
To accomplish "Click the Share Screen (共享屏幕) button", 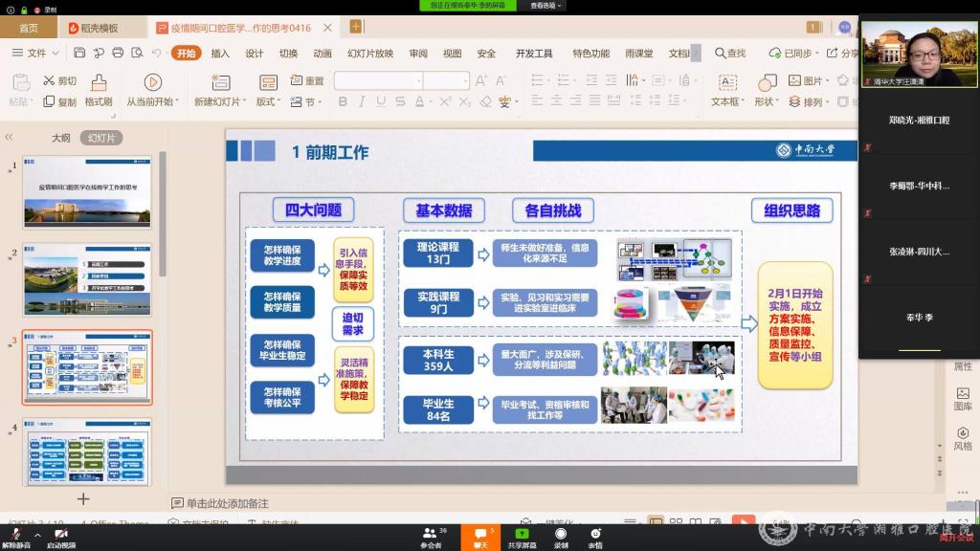I will (x=522, y=537).
